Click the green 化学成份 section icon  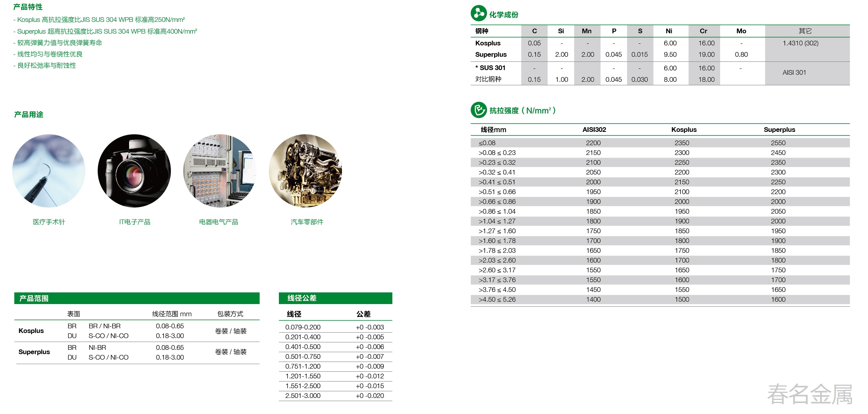coord(478,13)
